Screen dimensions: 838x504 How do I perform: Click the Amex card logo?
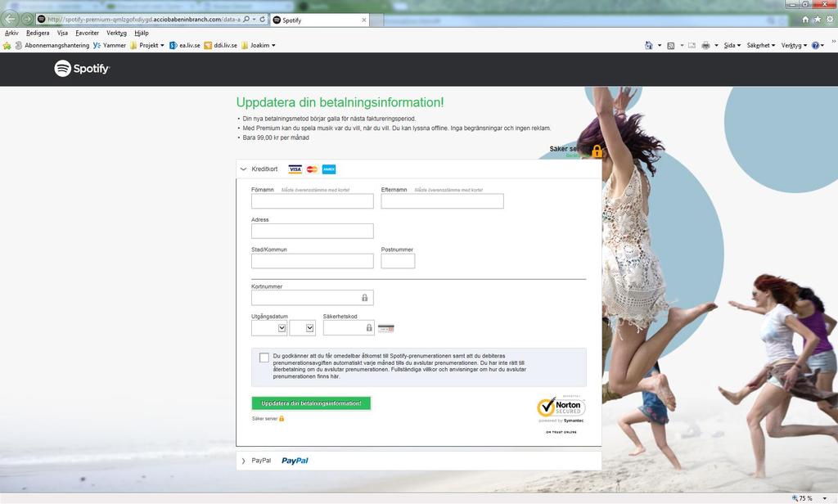coord(329,169)
